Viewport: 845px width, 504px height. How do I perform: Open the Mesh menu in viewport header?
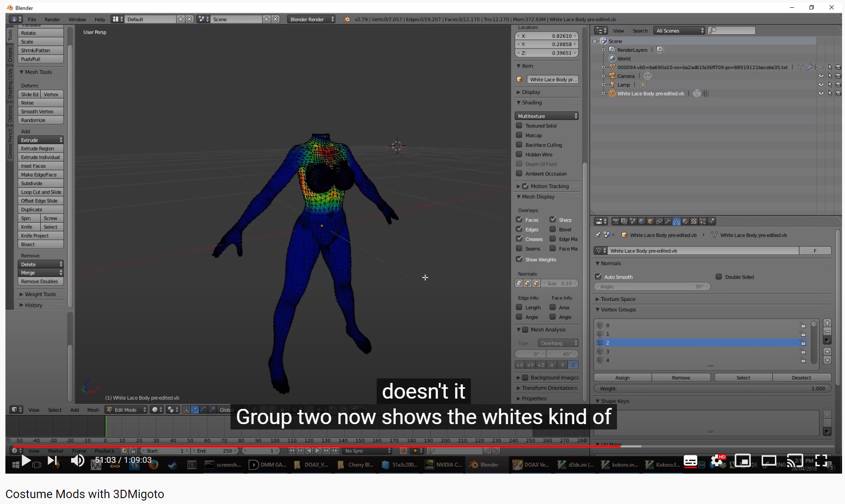pos(93,410)
